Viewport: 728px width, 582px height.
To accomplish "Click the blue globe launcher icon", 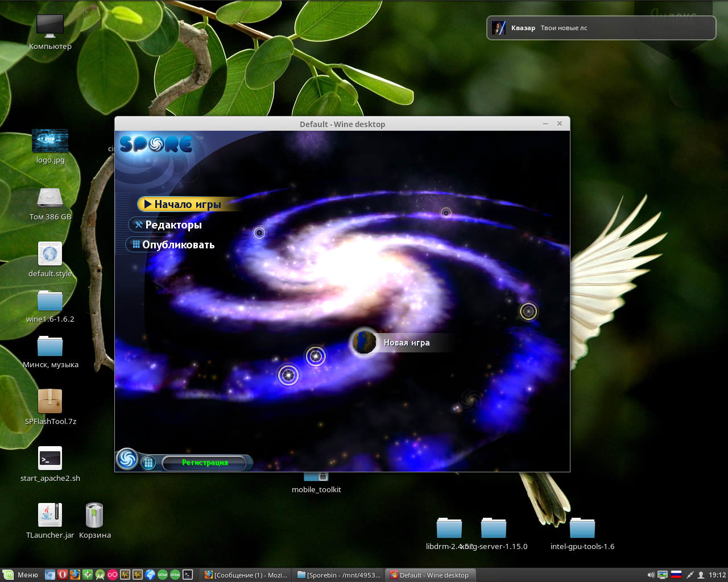I will 150,575.
